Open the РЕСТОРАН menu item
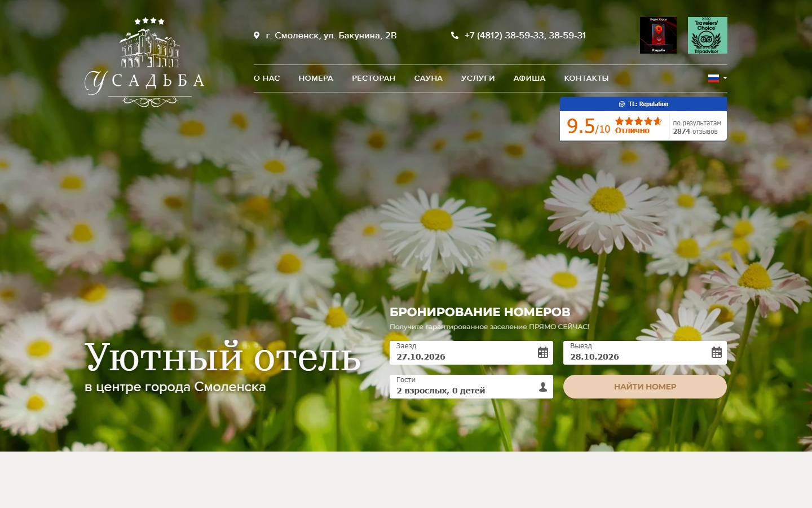 373,78
